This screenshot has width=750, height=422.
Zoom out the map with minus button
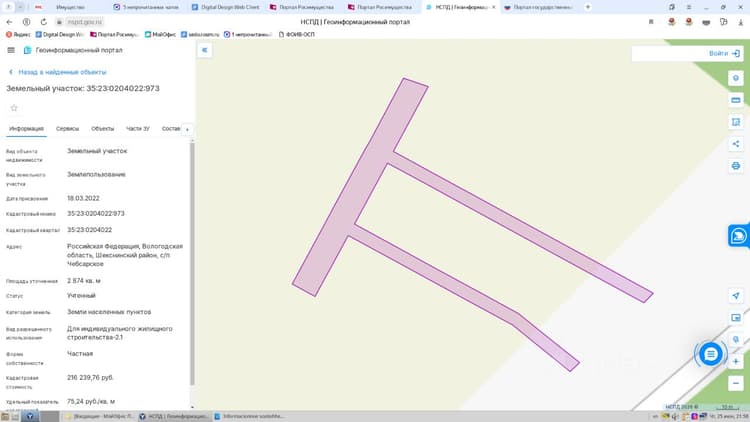(736, 383)
